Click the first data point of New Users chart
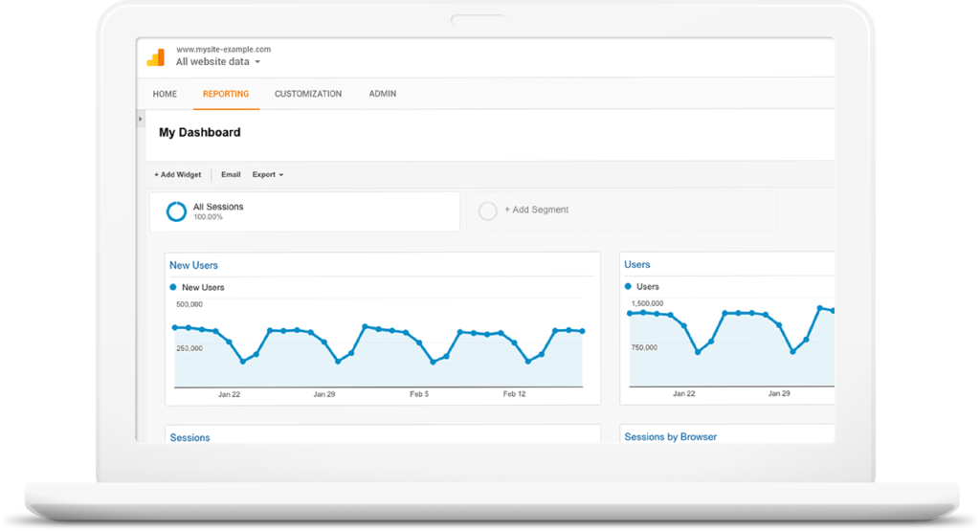The width and height of the screenshot is (980, 531). tap(174, 327)
